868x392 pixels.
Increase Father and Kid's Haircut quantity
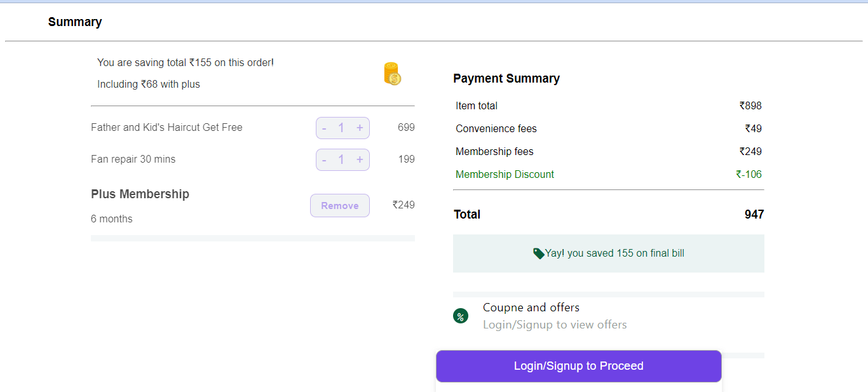[360, 128]
